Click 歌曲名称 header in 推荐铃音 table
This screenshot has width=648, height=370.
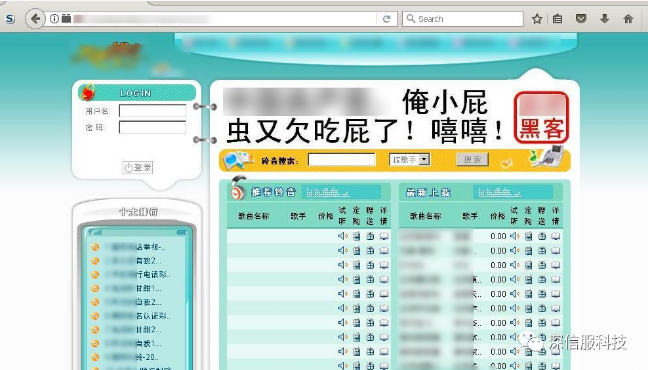(x=254, y=216)
